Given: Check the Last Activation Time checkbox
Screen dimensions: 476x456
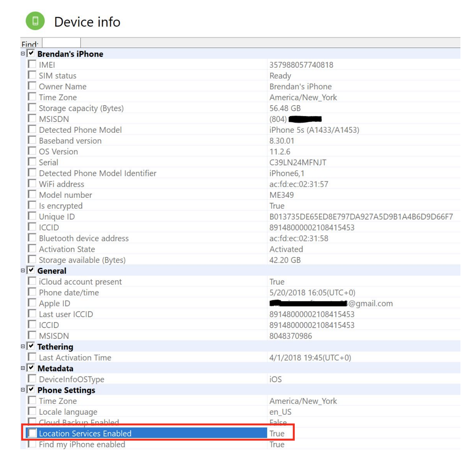Looking at the screenshot, I should pyautogui.click(x=32, y=357).
